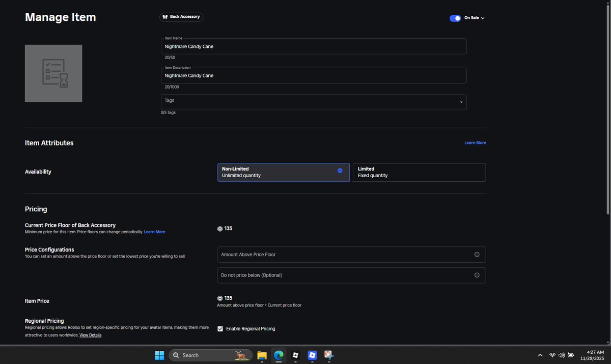Show hidden system tray icons
Screen dimensions: 611x364
(x=540, y=355)
